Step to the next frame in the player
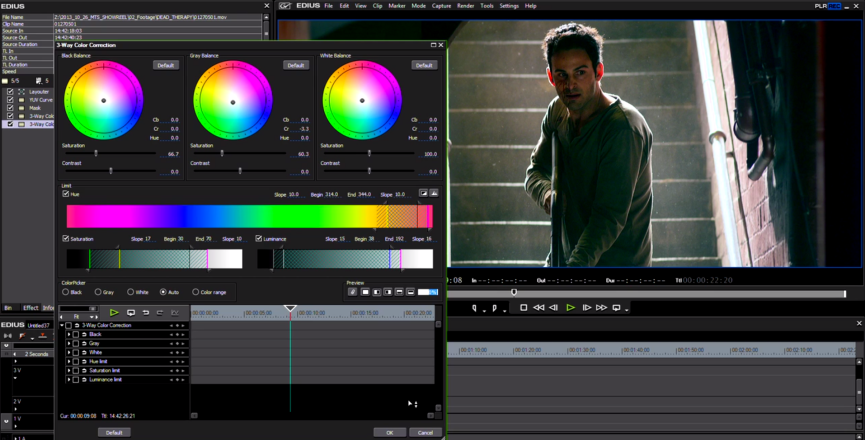Image resolution: width=865 pixels, height=440 pixels. coord(586,308)
